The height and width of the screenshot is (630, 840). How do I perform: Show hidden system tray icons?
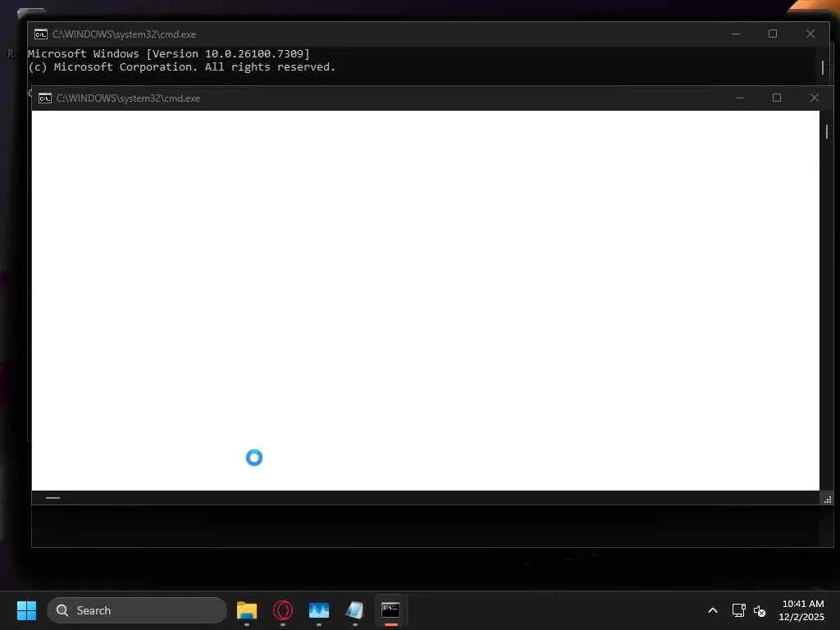coord(713,610)
